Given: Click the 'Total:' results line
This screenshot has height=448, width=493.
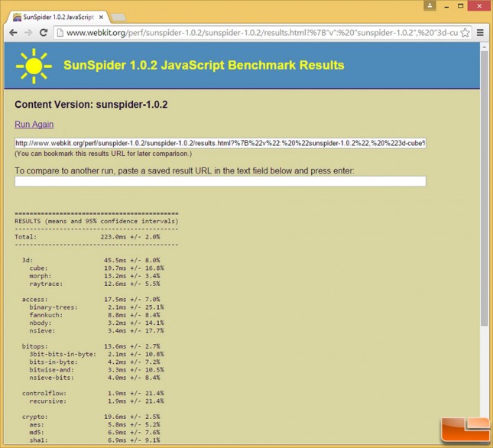Looking at the screenshot, I should 87,237.
